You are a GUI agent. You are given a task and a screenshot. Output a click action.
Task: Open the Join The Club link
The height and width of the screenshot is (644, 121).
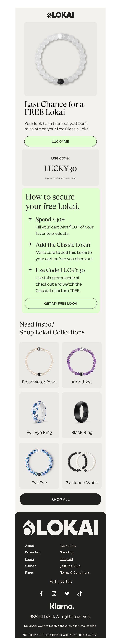pos(70,566)
